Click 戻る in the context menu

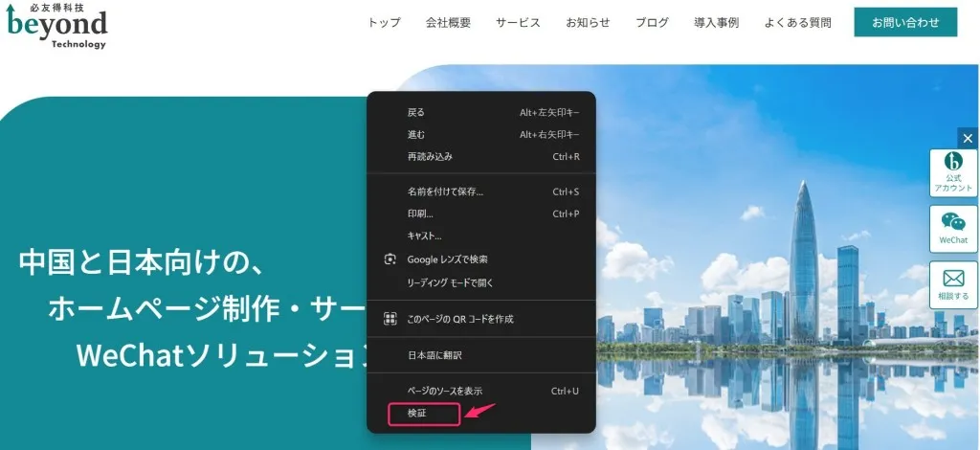click(416, 112)
